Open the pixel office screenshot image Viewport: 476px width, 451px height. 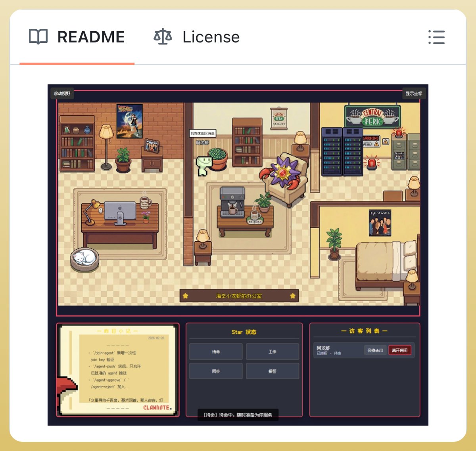coord(238,255)
